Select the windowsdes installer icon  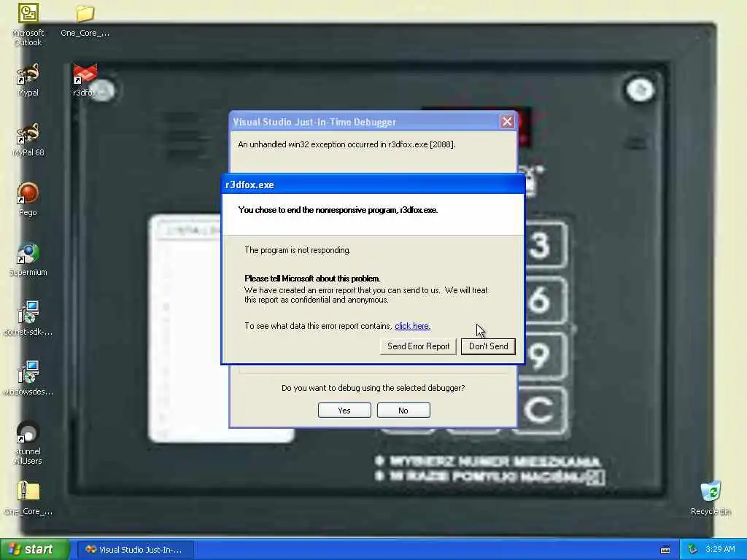(28, 379)
